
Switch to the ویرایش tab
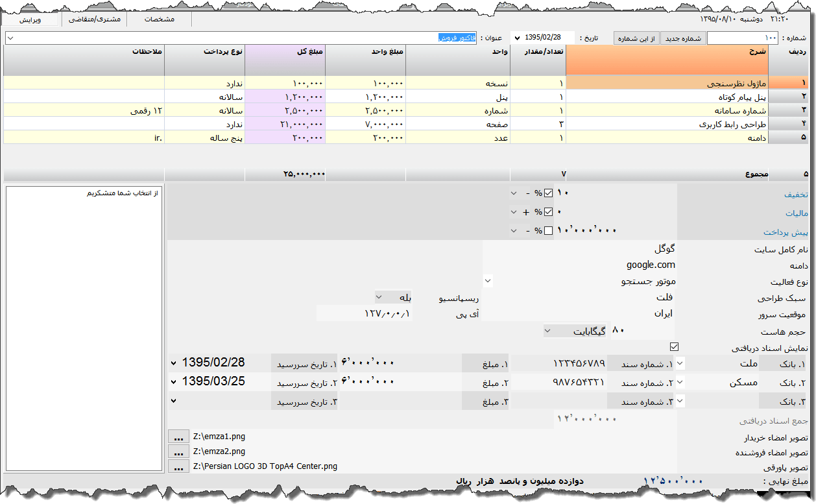point(30,19)
